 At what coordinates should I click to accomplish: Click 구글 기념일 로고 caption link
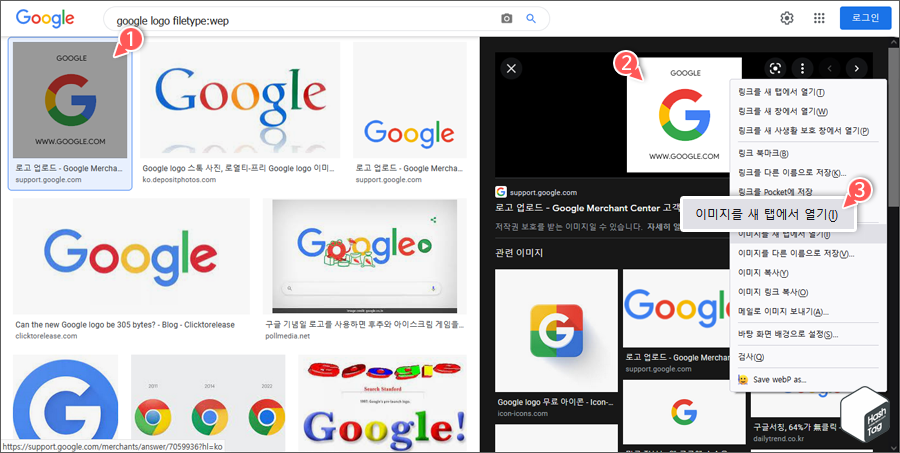(x=364, y=325)
